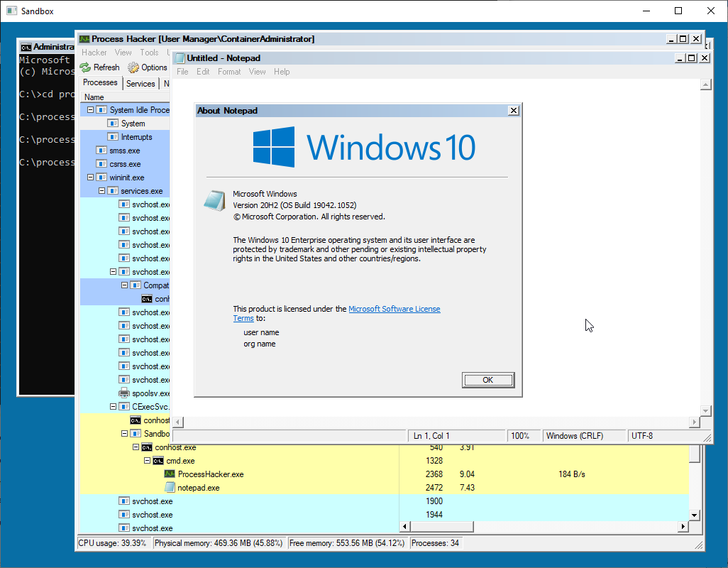Screen dimensions: 728x568
Task: Click the Physical memory status entry
Action: pyautogui.click(x=219, y=543)
